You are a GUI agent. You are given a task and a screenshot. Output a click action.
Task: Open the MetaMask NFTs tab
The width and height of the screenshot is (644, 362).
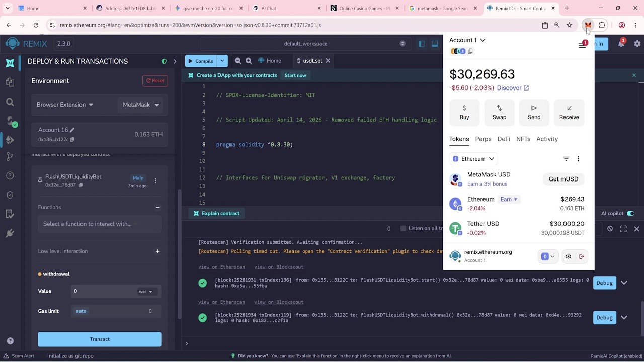523,139
